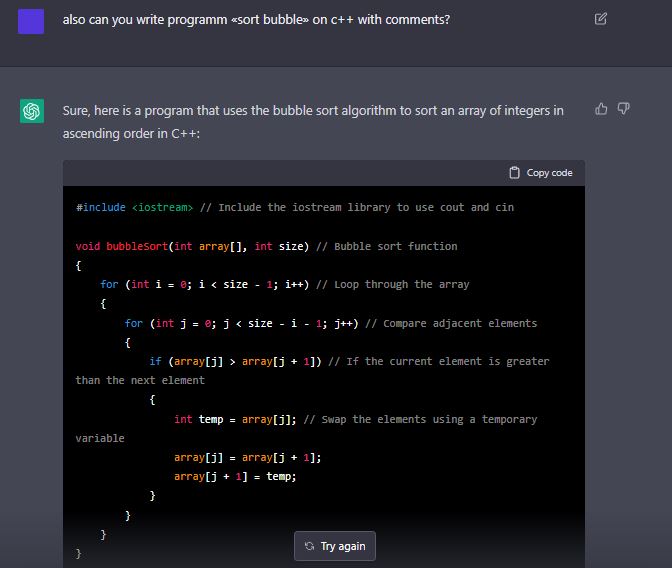672x568 pixels.
Task: Click the wrapped comment word 'variable'
Action: (100, 439)
